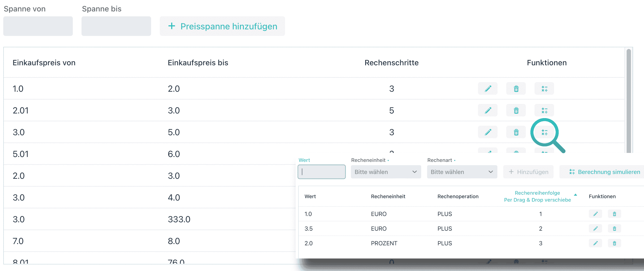Edit the 2.0 PROZENT calculation step
Screen dimensions: 644x271
[x=595, y=243]
